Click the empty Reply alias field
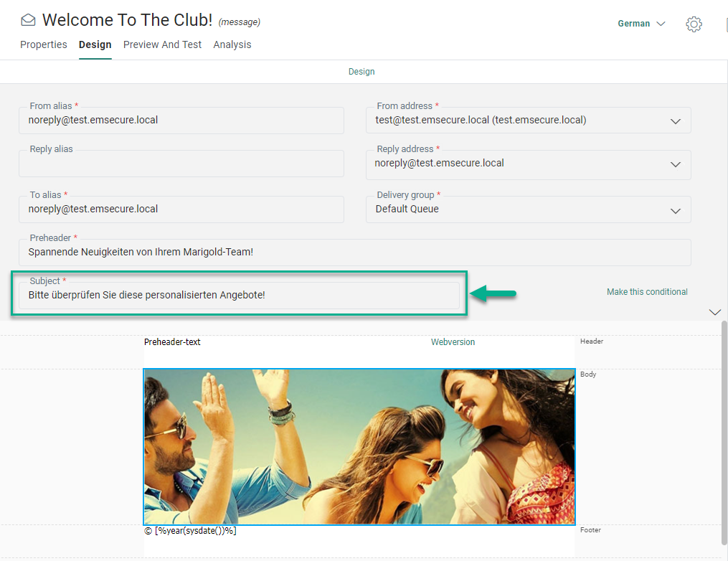Viewport: 728px width, 561px height. click(x=181, y=164)
